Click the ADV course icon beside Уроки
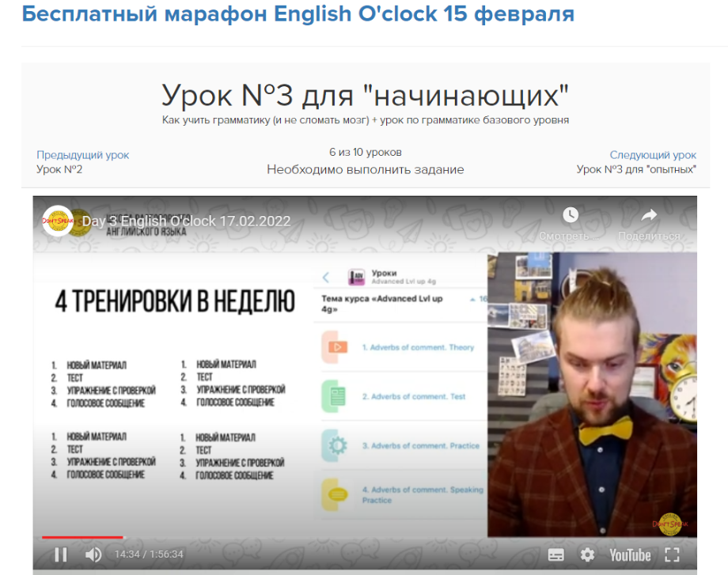The image size is (728, 575). [357, 277]
